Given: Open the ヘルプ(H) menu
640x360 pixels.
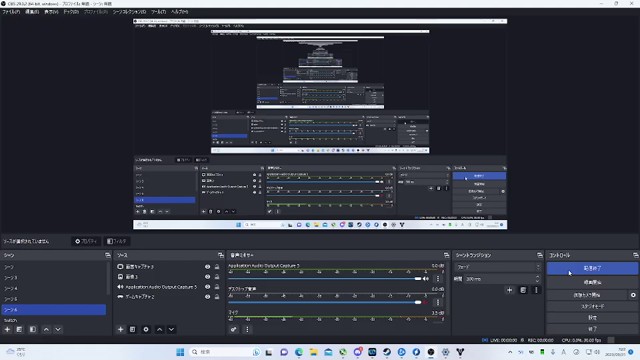Looking at the screenshot, I should tap(180, 12).
